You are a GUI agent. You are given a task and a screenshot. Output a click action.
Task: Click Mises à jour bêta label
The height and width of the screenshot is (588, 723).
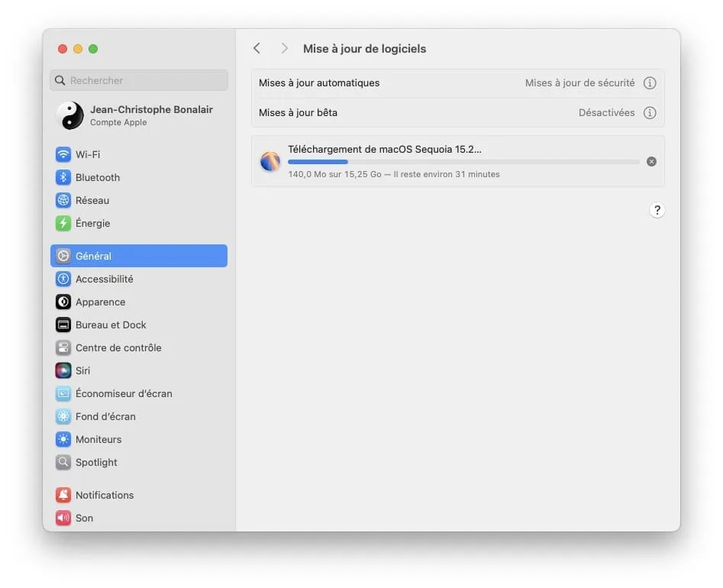coord(298,112)
